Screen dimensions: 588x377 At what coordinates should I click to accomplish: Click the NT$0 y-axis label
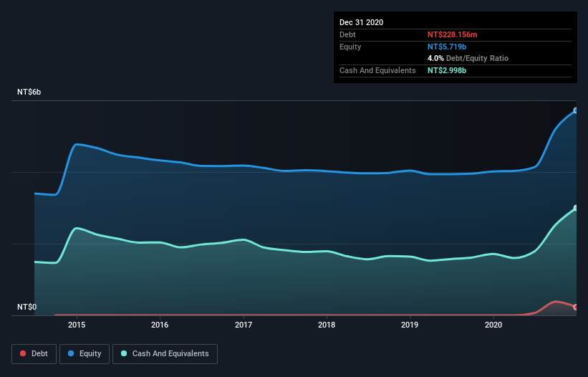pyautogui.click(x=27, y=307)
